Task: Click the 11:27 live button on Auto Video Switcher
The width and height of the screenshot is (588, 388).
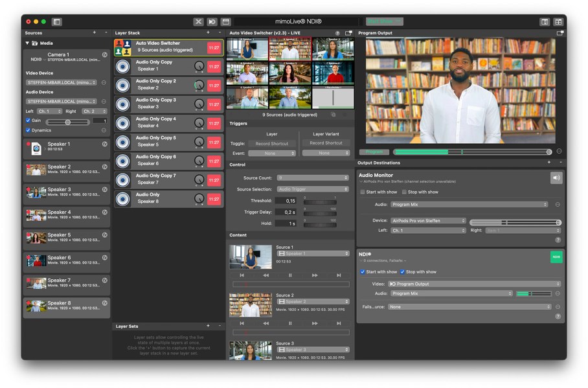Action: click(x=214, y=48)
